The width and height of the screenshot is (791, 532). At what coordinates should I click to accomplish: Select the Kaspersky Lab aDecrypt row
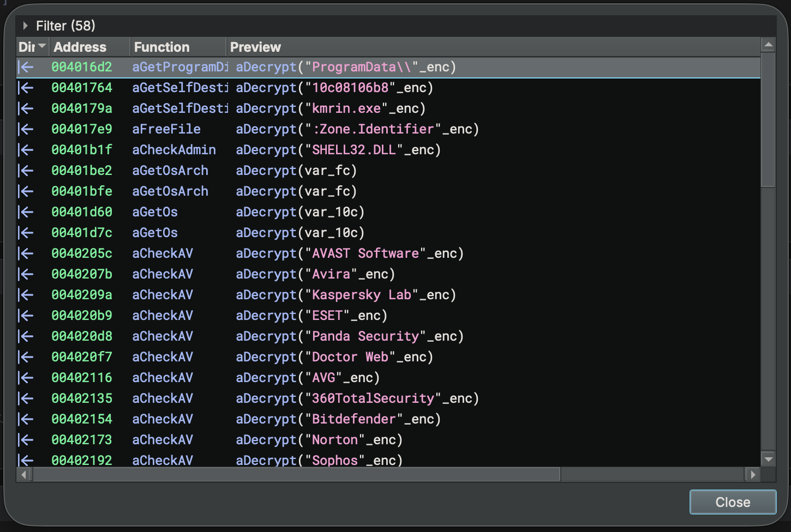click(345, 295)
